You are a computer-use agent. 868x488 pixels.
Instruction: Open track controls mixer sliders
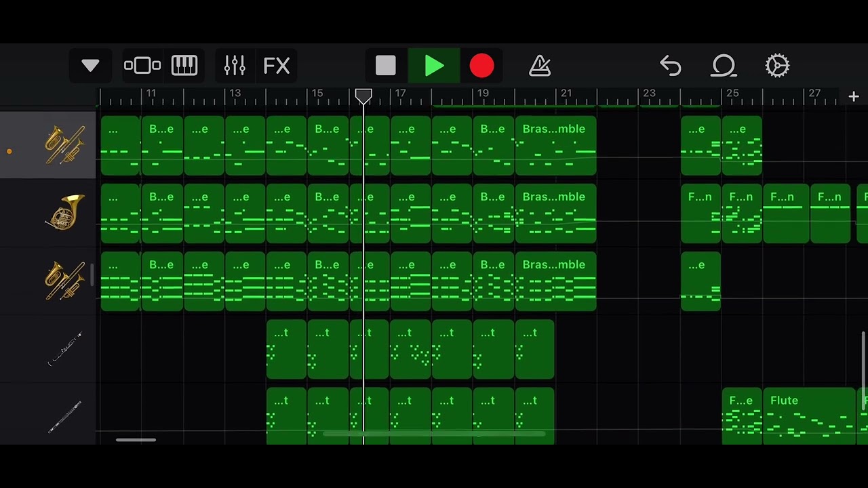click(x=235, y=66)
